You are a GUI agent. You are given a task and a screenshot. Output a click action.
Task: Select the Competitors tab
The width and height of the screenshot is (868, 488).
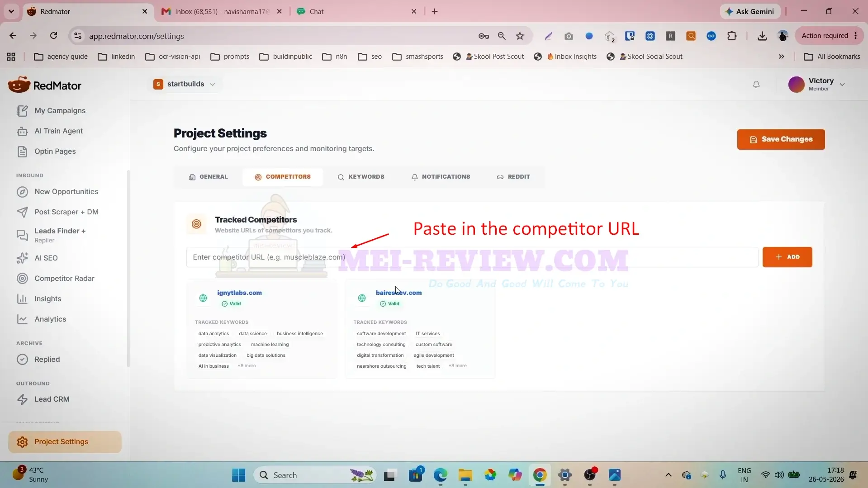(283, 177)
